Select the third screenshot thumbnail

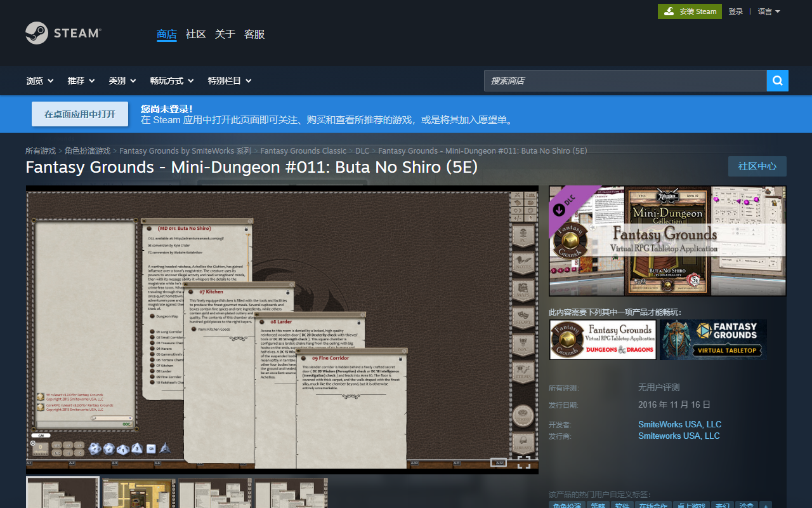(215, 493)
